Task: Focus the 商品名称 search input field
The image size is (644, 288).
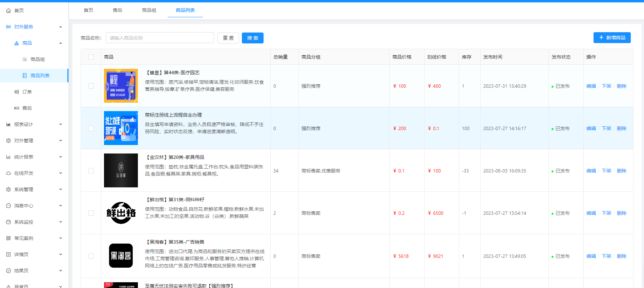Action: [160, 38]
